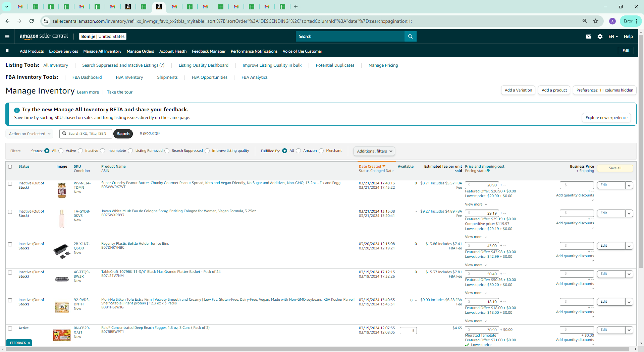This screenshot has height=352, width=644.
Task: Click Explore new experience button
Action: pos(606,118)
